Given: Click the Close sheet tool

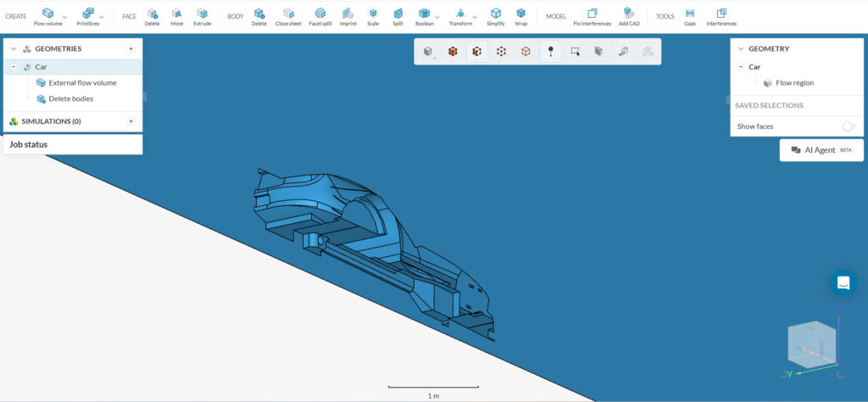Looking at the screenshot, I should (x=288, y=16).
